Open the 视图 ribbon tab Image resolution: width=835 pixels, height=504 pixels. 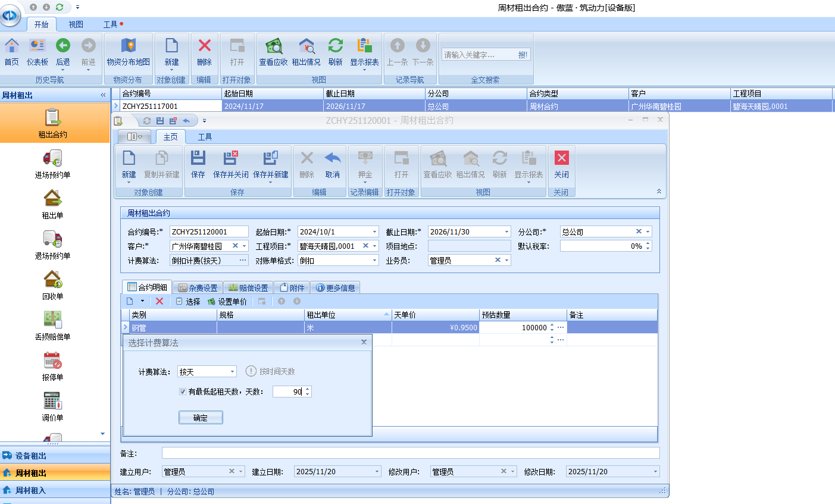tap(76, 24)
